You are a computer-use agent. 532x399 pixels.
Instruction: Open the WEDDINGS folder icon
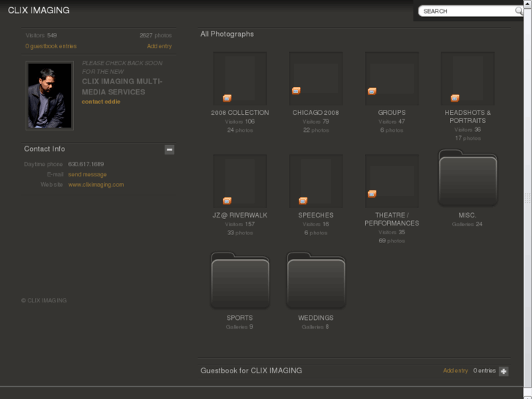point(316,280)
